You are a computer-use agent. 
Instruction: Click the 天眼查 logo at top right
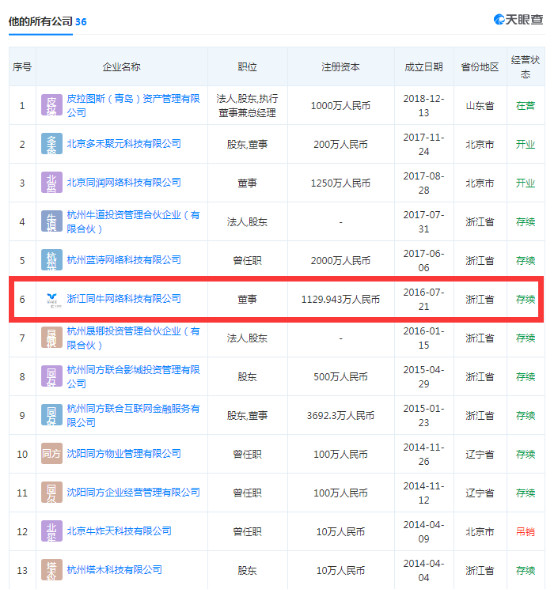pyautogui.click(x=518, y=20)
